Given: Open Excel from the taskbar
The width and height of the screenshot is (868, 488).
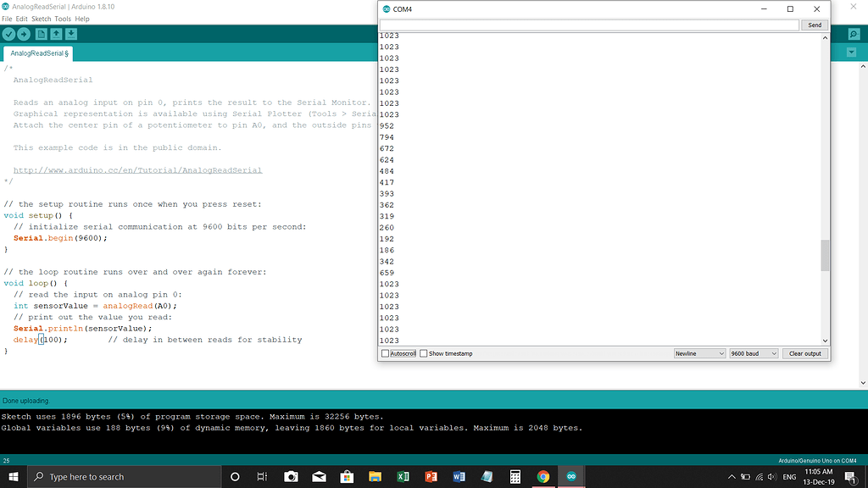Looking at the screenshot, I should pos(403,476).
